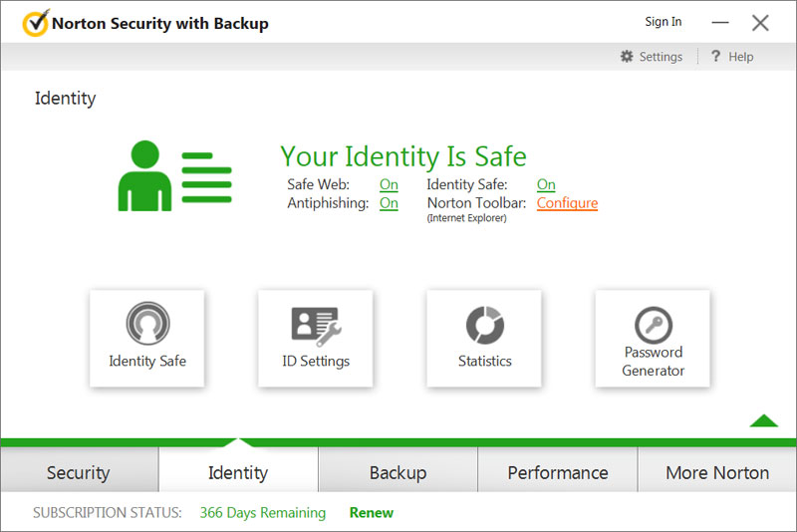Click the SUBSCRIPTION STATUS label
797x532 pixels.
[108, 513]
